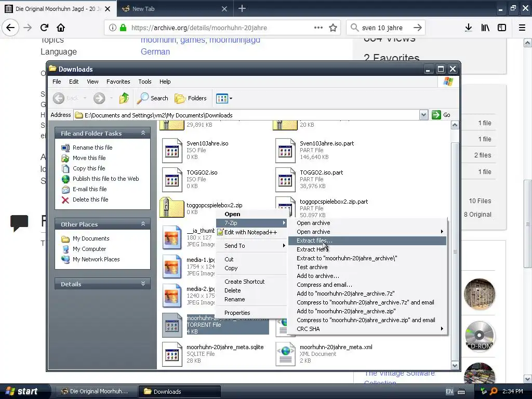Screen dimensions: 532x399
Task: Open Firefox downloads arrow icon
Action: pos(469,28)
